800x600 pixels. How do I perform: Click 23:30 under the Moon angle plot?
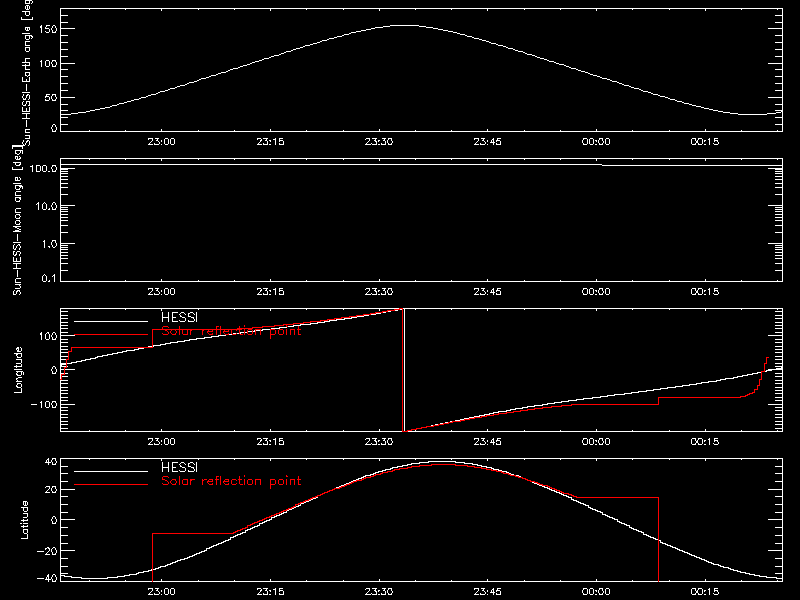[379, 291]
